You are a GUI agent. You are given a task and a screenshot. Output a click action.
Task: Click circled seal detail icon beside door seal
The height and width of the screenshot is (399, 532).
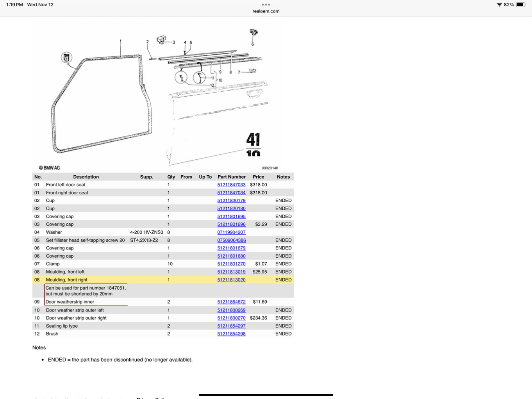[x=66, y=58]
